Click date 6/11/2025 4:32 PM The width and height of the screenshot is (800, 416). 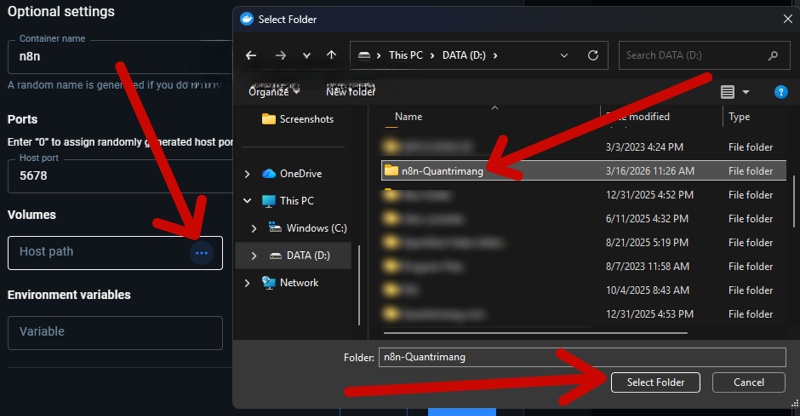646,218
